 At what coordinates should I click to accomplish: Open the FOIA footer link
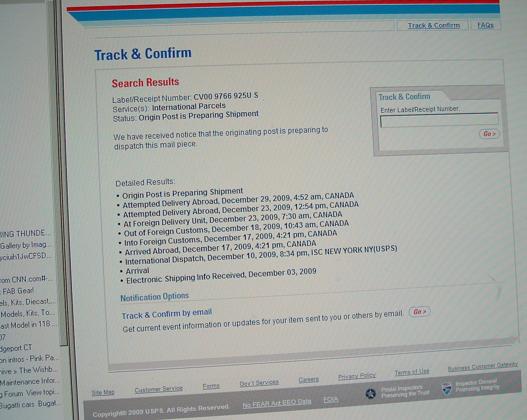(331, 399)
